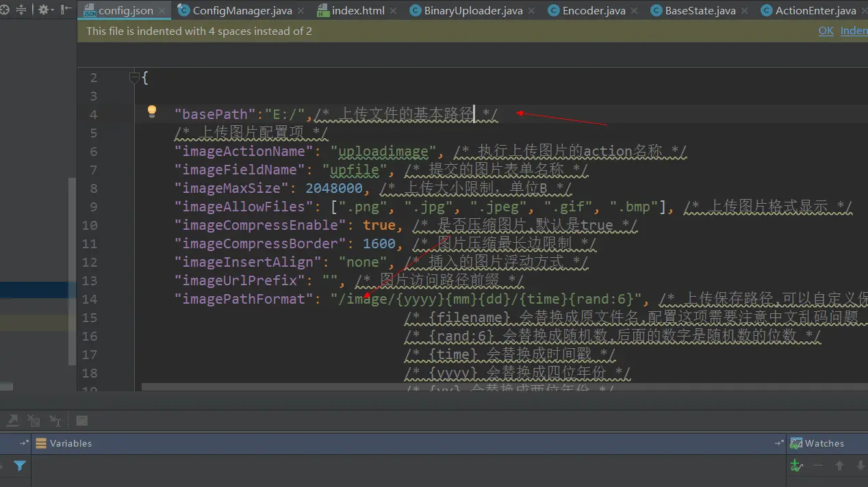Image resolution: width=868 pixels, height=487 pixels.
Task: Click the move watch up arrow
Action: pyautogui.click(x=839, y=466)
